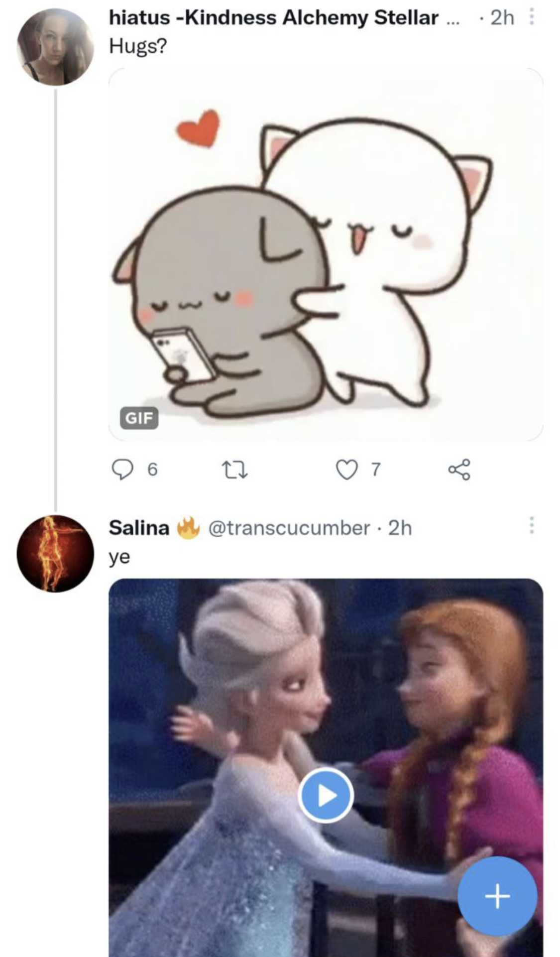Screen dimensions: 560x957
Task: Open the 2h timestamp on Salina's reply
Action: coord(400,528)
